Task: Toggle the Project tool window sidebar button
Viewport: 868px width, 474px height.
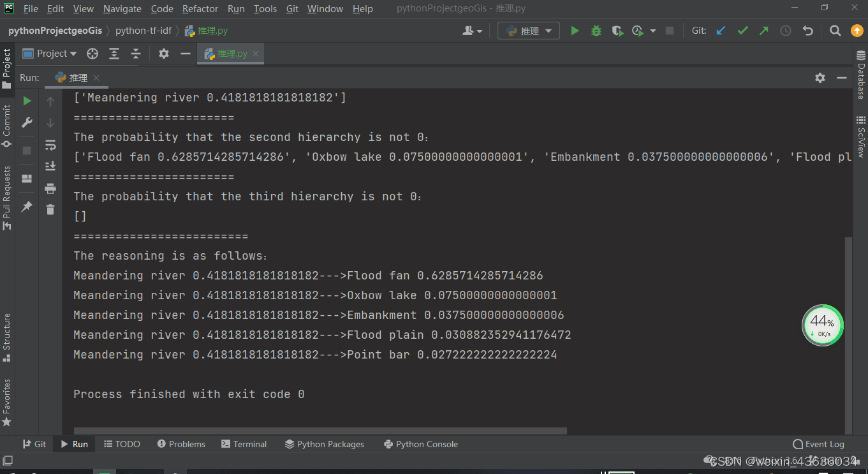Action: click(x=7, y=69)
